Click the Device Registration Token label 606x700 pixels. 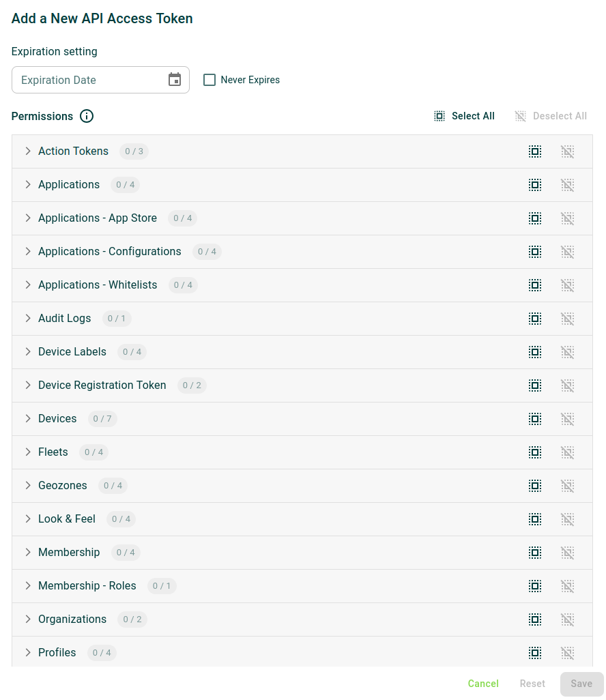102,385
